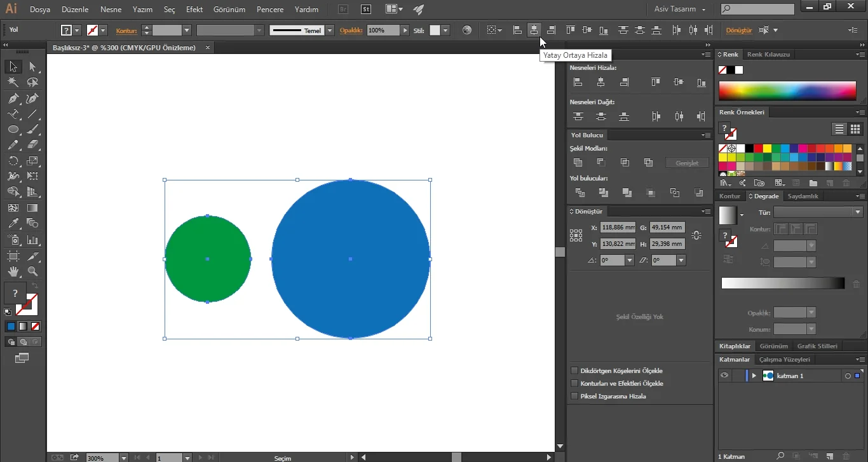The height and width of the screenshot is (462, 868).
Task: Swap fill and stroke colors
Action: [35, 287]
